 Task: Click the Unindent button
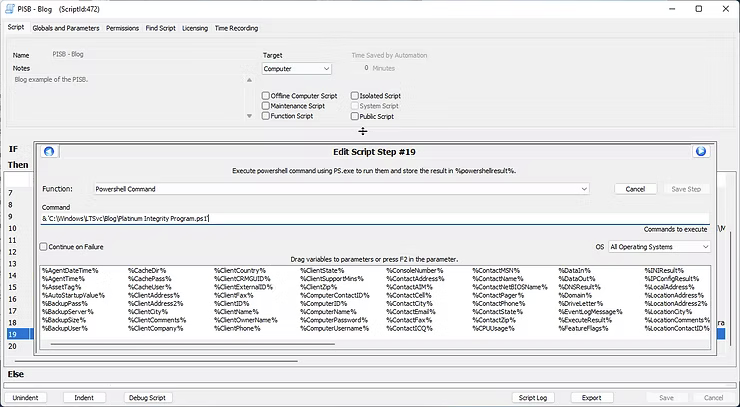[x=25, y=398]
